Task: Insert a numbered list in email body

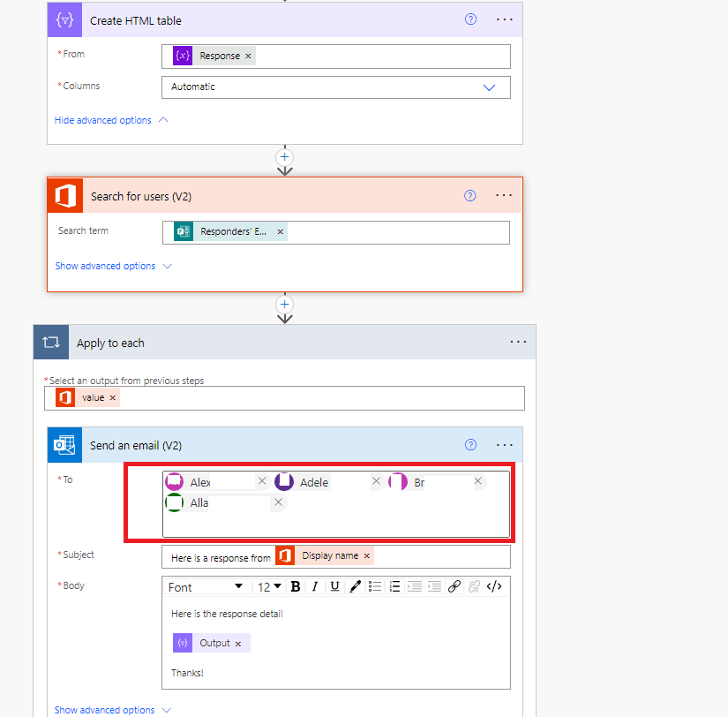Action: (394, 585)
